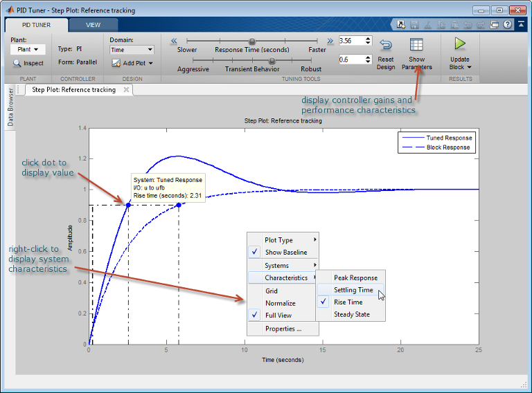
Task: Select Step Plot: Reference tracking document tab
Action: click(x=73, y=89)
